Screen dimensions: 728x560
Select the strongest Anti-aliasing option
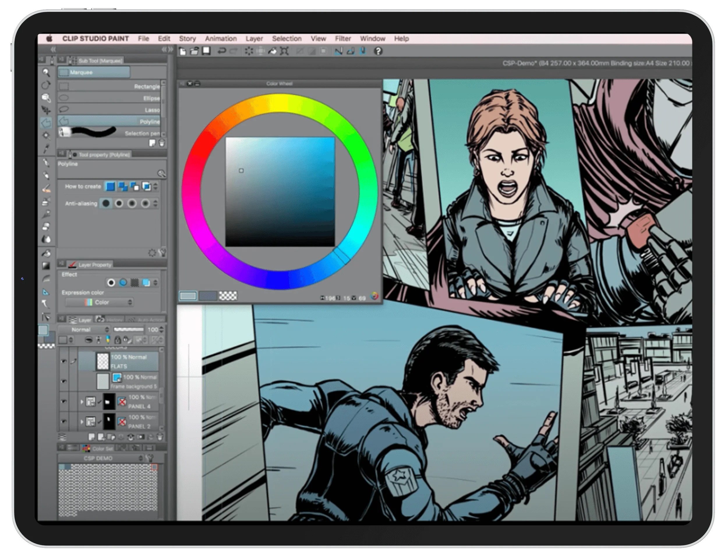146,204
